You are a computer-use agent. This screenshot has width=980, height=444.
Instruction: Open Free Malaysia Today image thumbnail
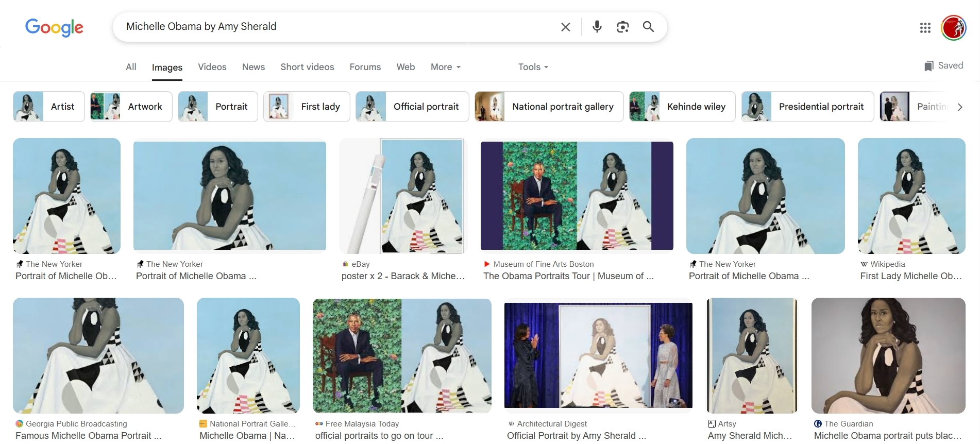pyautogui.click(x=402, y=355)
